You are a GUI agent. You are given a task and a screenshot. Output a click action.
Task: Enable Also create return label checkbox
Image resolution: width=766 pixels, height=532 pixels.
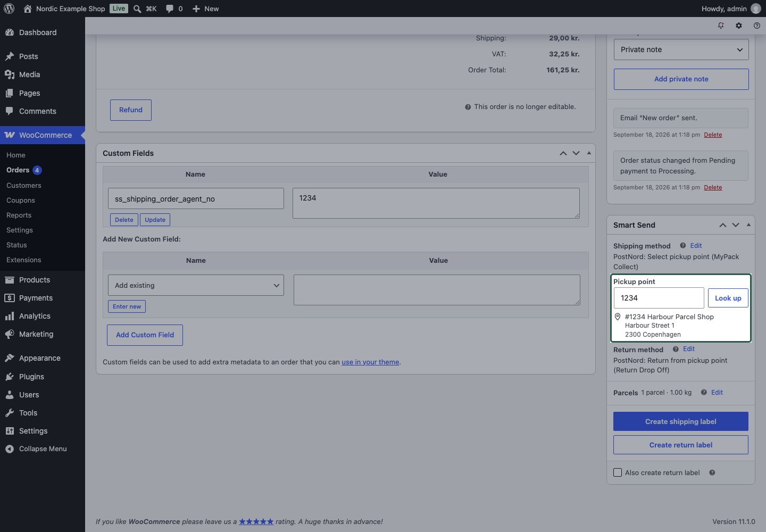[x=618, y=472]
